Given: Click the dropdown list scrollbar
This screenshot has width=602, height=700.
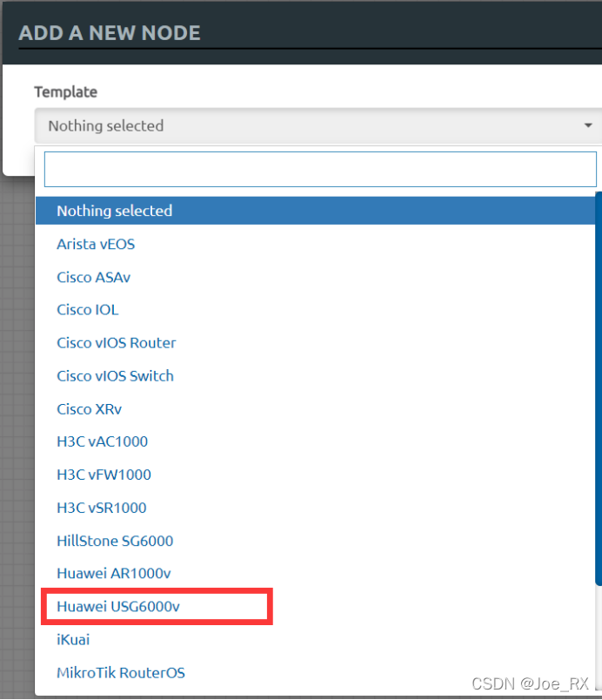Looking at the screenshot, I should [x=599, y=387].
